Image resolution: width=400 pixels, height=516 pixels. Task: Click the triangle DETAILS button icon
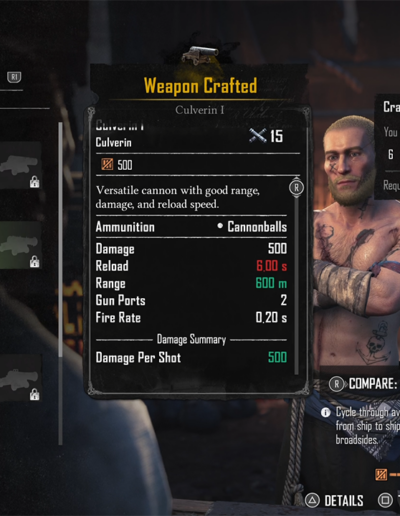[x=312, y=500]
